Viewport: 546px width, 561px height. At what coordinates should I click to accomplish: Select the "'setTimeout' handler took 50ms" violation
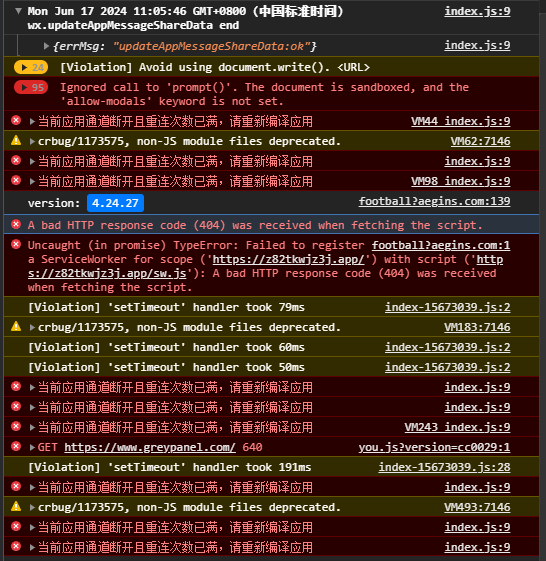166,367
